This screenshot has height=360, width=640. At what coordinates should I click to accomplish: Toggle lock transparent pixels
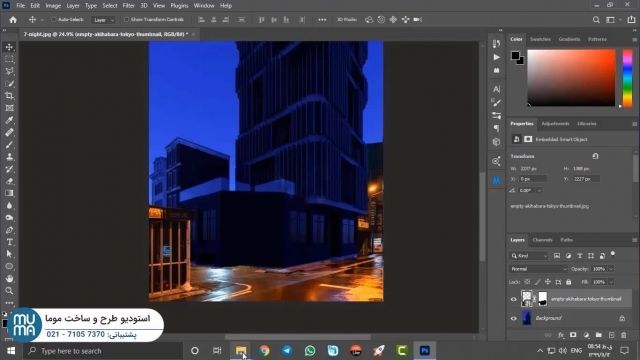click(527, 282)
